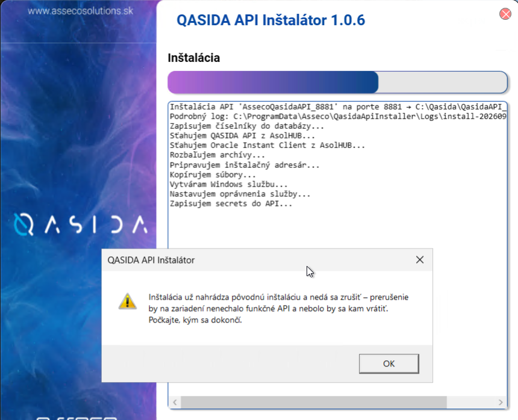The height and width of the screenshot is (420, 518).
Task: Click the horizontal scrollbar thumb in the log
Action: pos(313,402)
